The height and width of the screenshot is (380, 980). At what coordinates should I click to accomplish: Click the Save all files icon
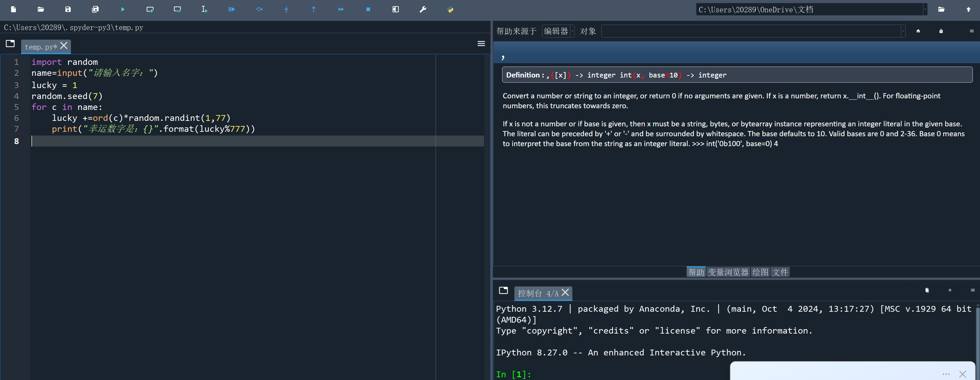point(95,9)
